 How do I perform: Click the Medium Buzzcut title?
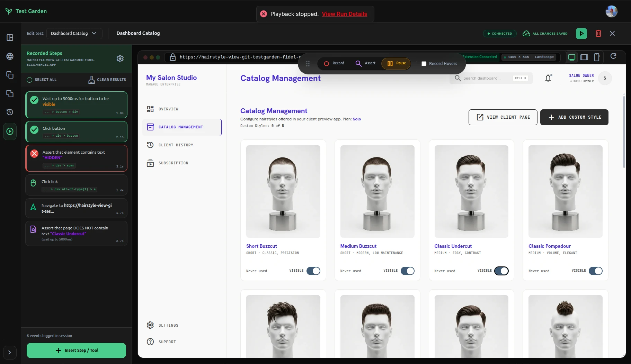(x=358, y=246)
